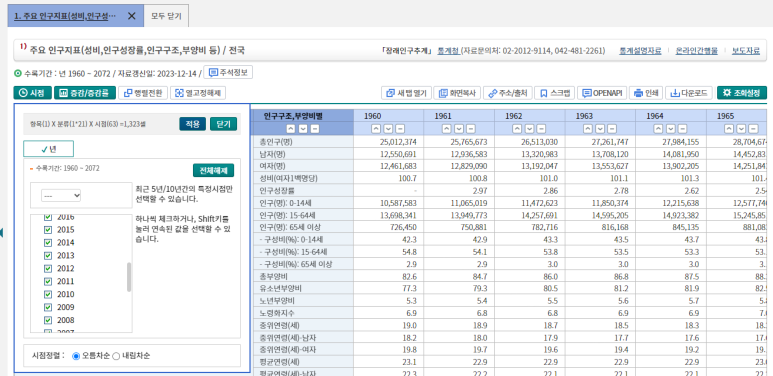Screen dimensions: 773x376
Task: Uncheck the 2015 year checkbox
Action: tap(48, 230)
